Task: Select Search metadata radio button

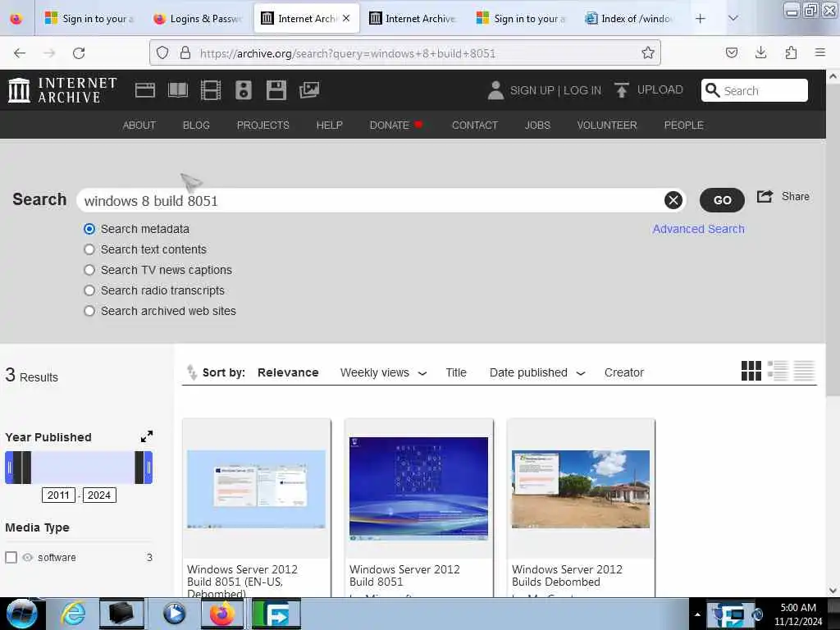Action: pyautogui.click(x=89, y=230)
